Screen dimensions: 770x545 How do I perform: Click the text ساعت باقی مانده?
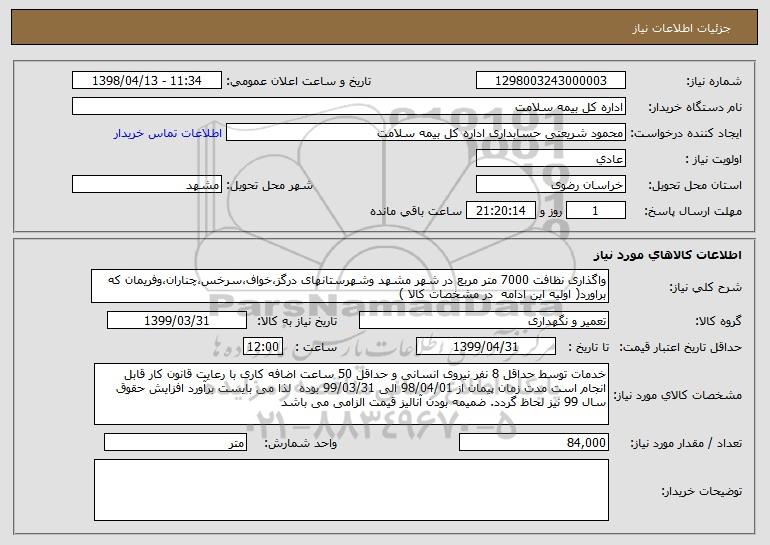click(416, 211)
